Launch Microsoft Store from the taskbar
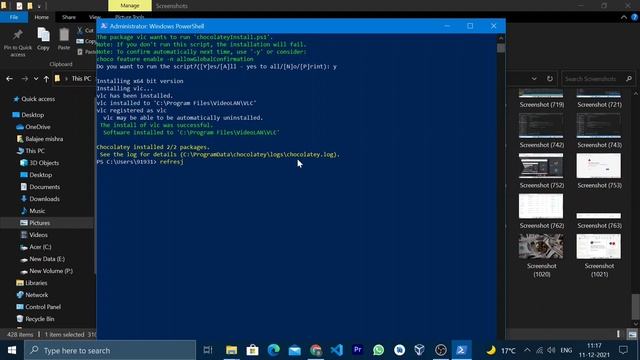Screen dimensions: 640x360 [252, 350]
